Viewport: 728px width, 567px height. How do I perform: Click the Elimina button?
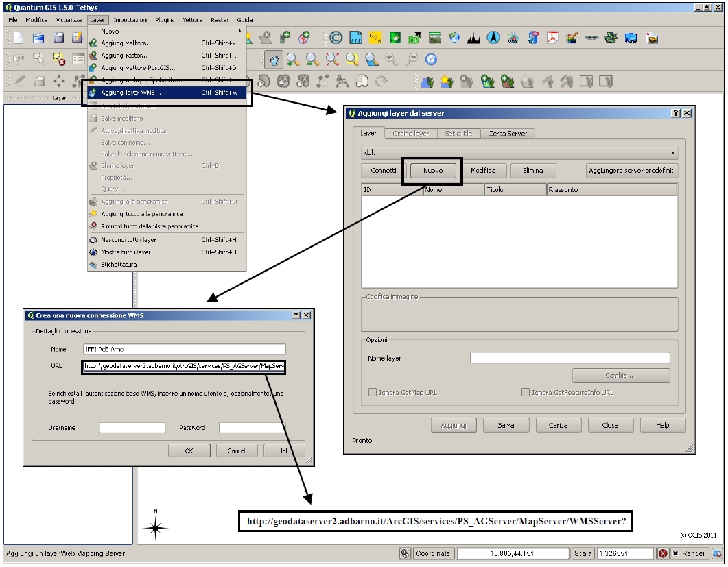tap(532, 170)
